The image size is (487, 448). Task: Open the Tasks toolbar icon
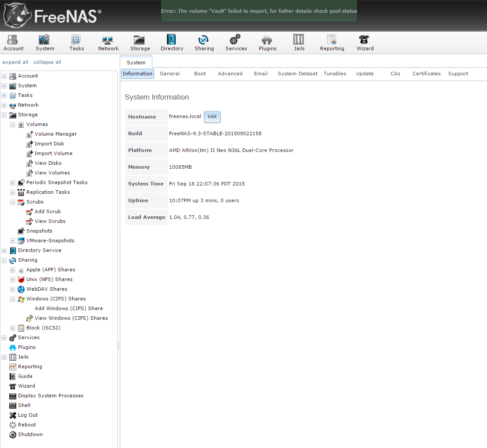(x=77, y=43)
